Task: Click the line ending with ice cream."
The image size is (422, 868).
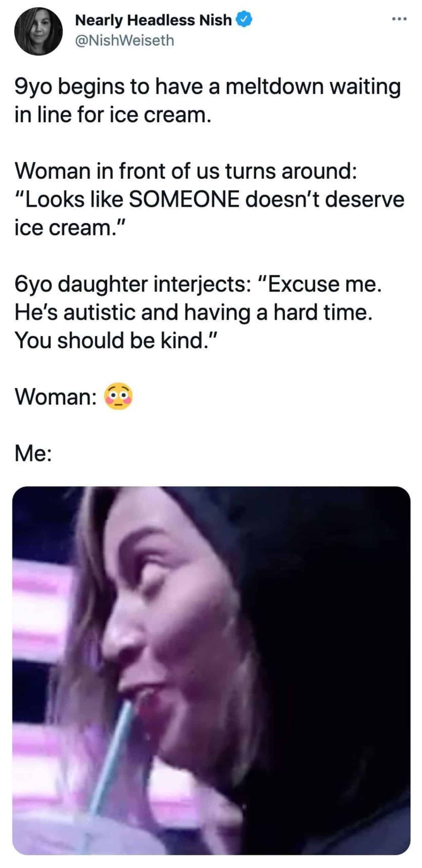Action: (x=71, y=228)
